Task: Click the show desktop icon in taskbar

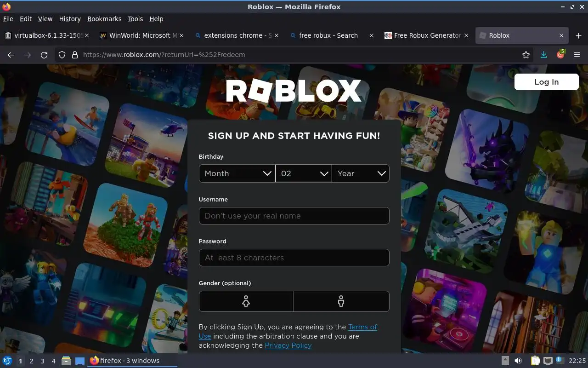Action: click(x=79, y=361)
